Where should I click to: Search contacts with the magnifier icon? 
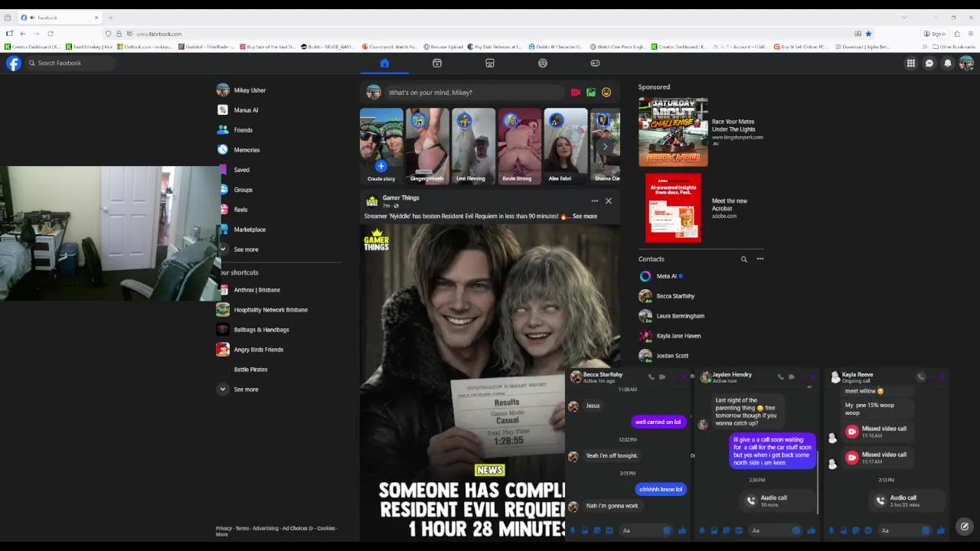point(743,259)
